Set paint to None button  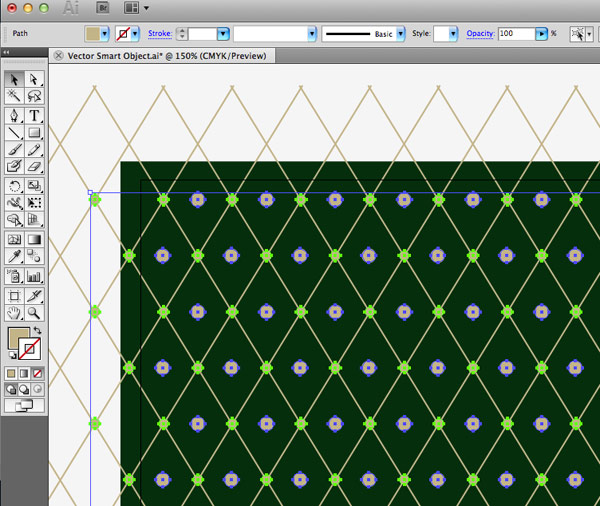point(38,373)
